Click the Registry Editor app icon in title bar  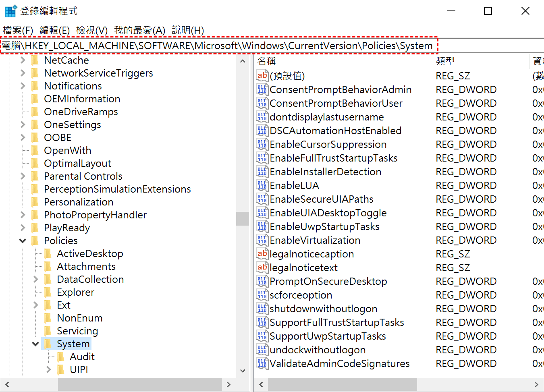click(x=10, y=11)
